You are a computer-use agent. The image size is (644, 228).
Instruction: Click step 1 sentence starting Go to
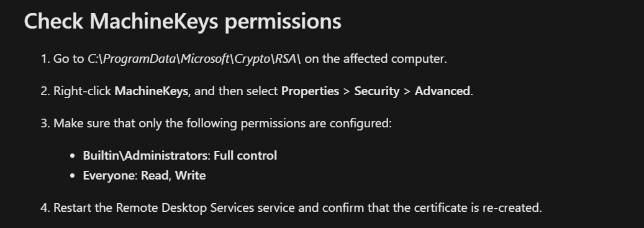(250, 59)
